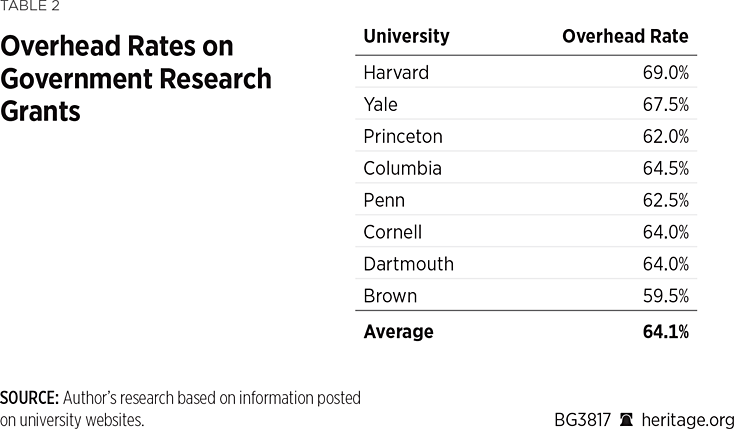Click the University column header

pos(406,37)
